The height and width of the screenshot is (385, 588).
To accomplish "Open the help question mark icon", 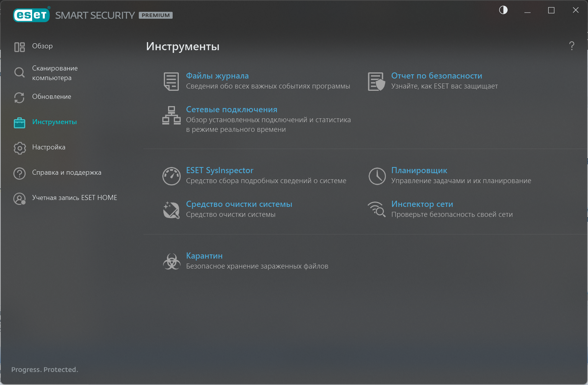I will coord(572,46).
